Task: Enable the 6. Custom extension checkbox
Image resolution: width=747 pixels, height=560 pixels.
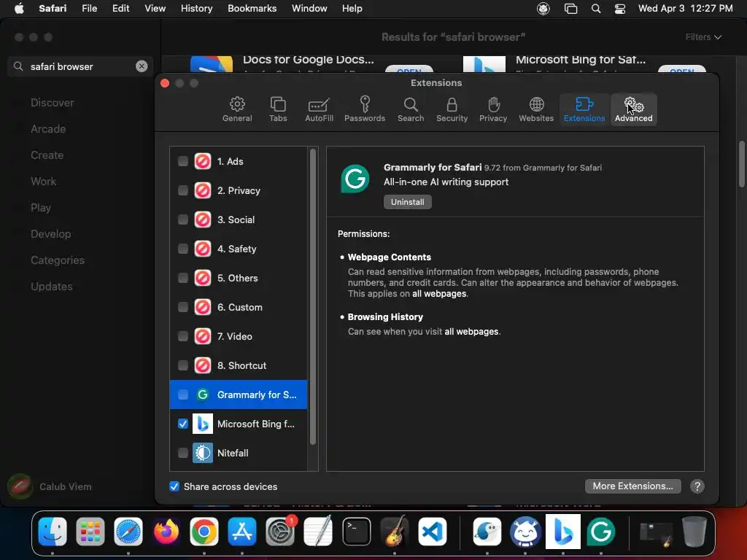Action: click(x=183, y=307)
